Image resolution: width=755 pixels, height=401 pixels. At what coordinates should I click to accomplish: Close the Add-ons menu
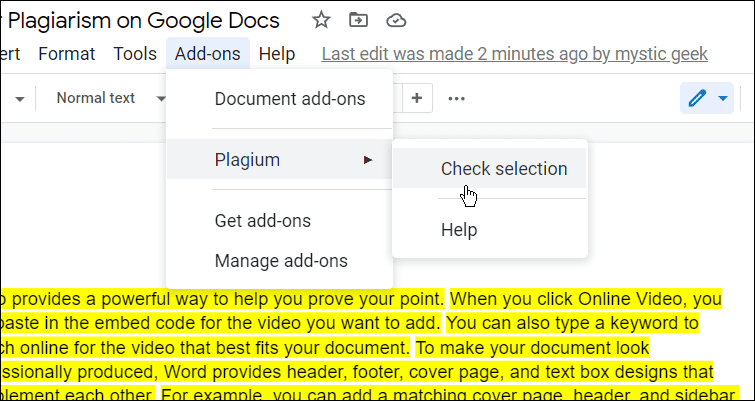click(x=208, y=54)
